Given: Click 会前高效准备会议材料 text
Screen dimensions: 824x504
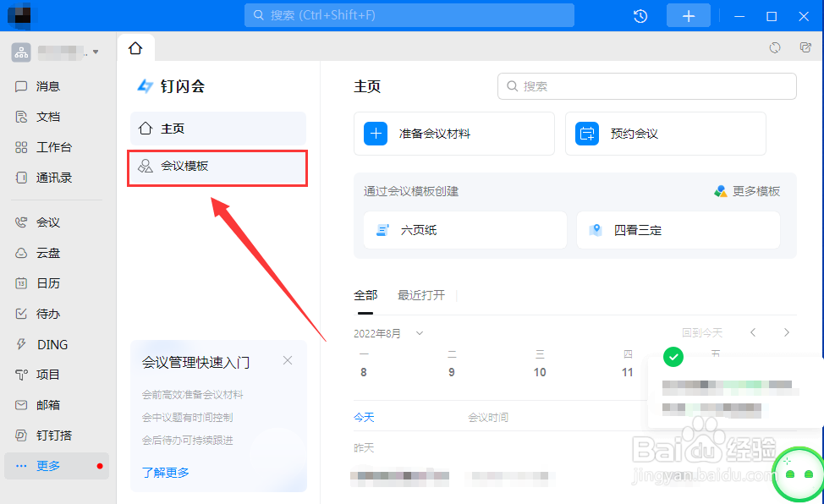Looking at the screenshot, I should [192, 395].
